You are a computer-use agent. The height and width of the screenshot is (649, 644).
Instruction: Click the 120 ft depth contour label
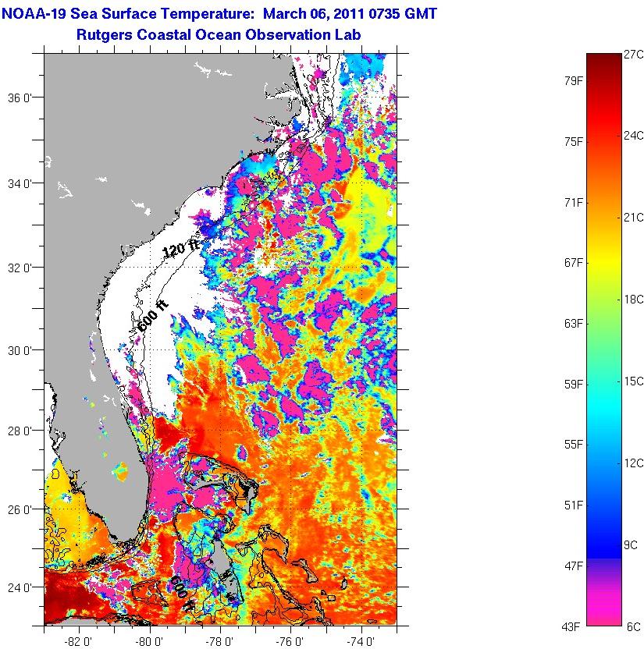pos(180,248)
